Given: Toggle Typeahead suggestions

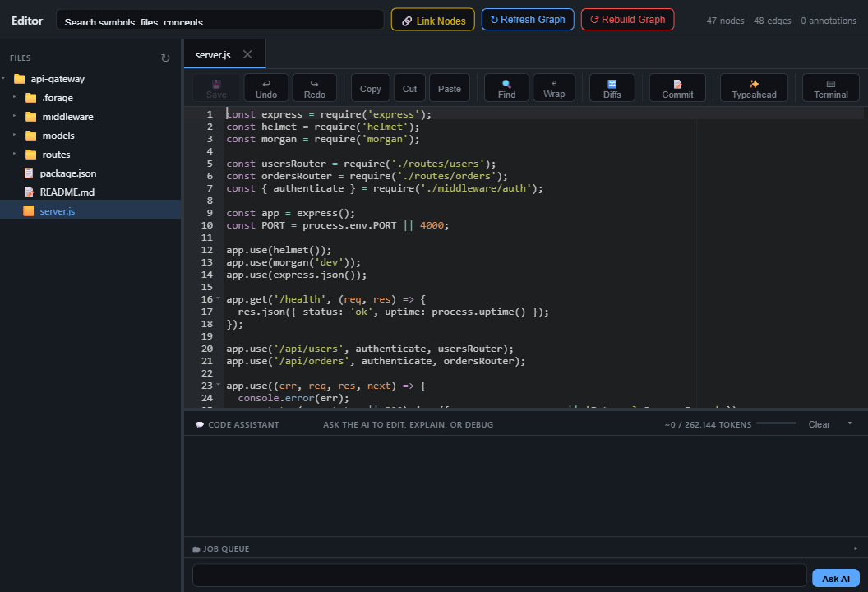Looking at the screenshot, I should [x=754, y=88].
